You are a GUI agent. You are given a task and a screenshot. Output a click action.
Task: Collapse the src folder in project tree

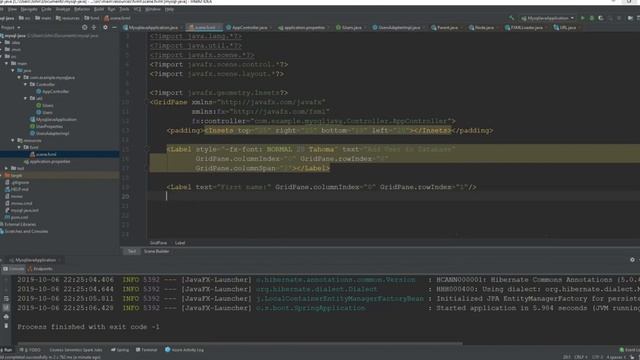2,56
